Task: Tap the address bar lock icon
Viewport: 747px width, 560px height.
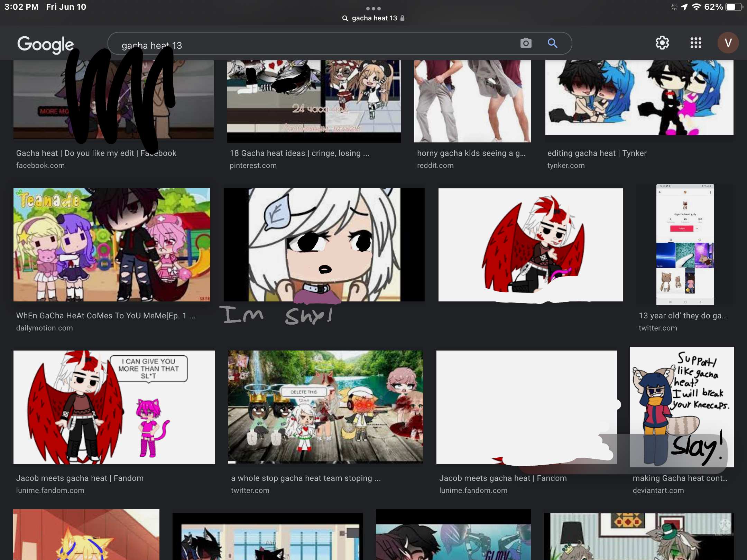Action: [403, 18]
